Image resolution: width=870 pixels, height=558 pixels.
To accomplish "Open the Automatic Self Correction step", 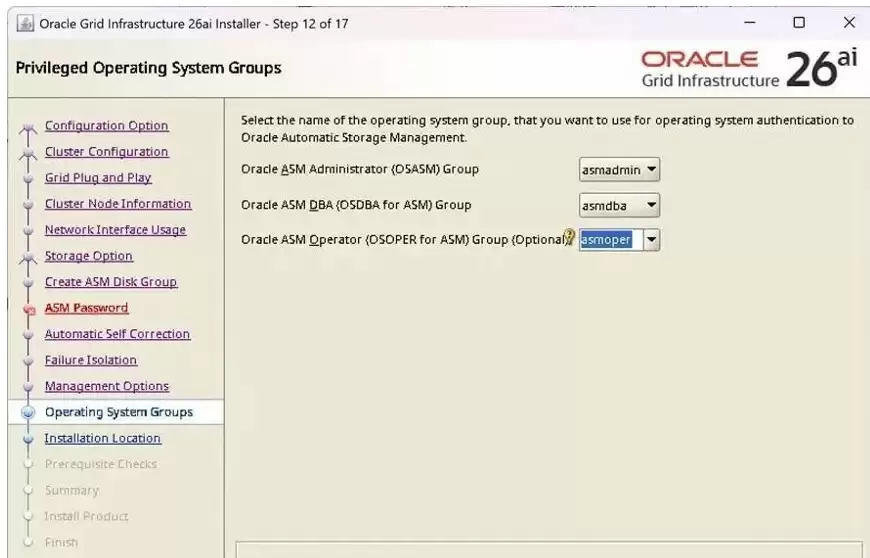I will (x=118, y=334).
